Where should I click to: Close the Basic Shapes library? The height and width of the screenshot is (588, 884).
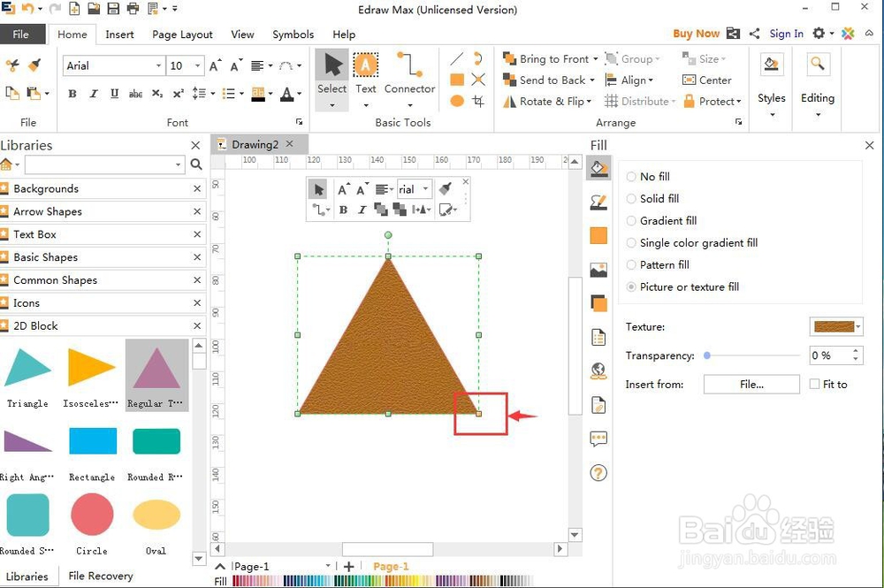197,257
